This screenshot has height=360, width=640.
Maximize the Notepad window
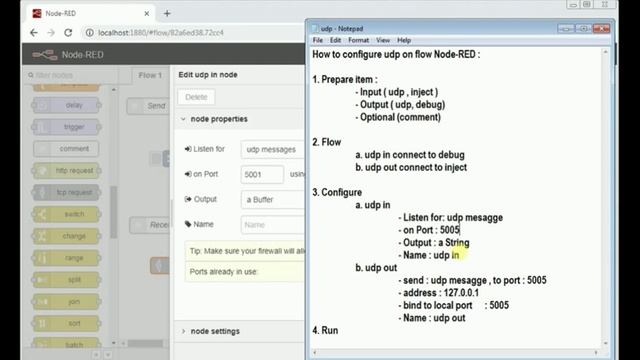click(584, 29)
